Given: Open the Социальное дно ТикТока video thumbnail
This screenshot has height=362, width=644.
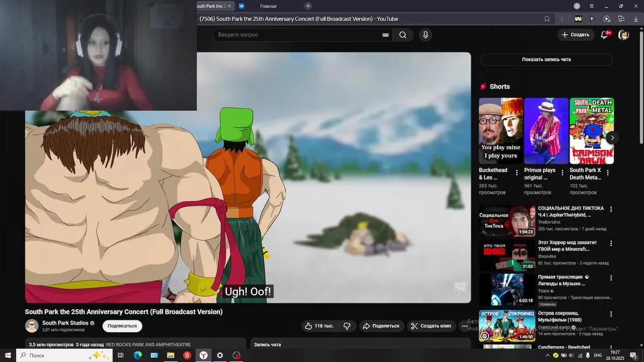Looking at the screenshot, I should 507,221.
